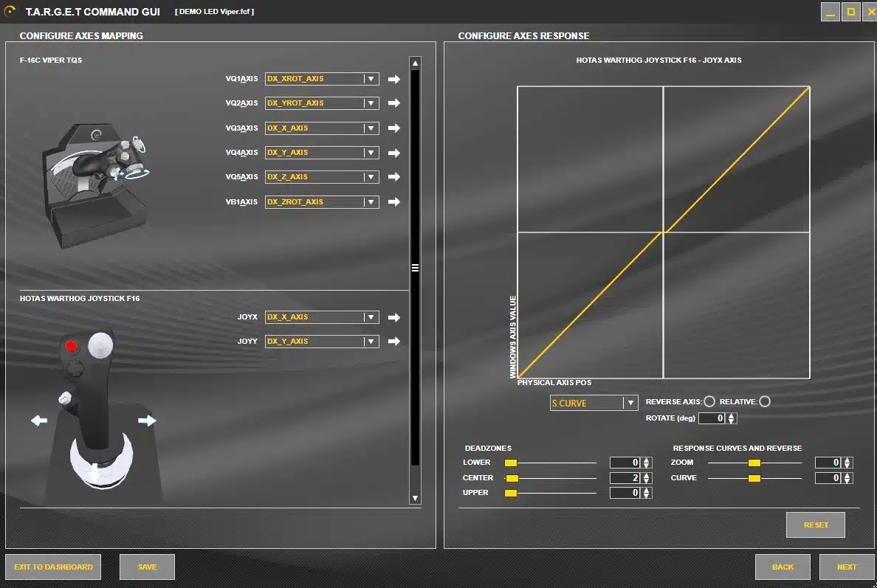
Task: Click the arrow icon beside VQ3AXIS row
Action: [393, 128]
